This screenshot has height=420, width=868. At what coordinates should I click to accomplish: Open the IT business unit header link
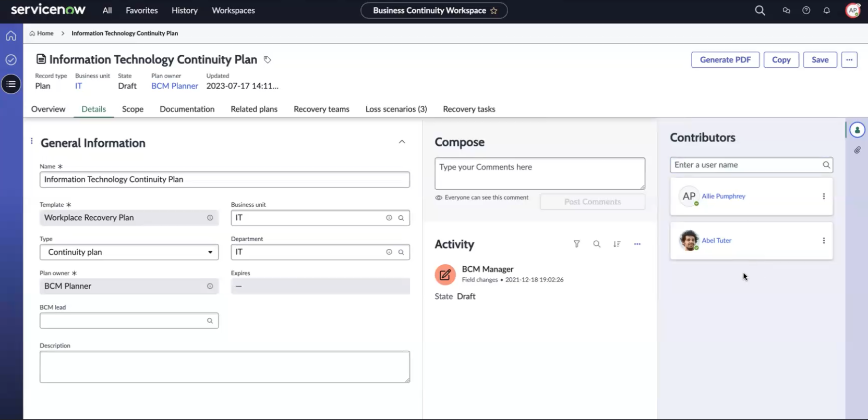(78, 86)
